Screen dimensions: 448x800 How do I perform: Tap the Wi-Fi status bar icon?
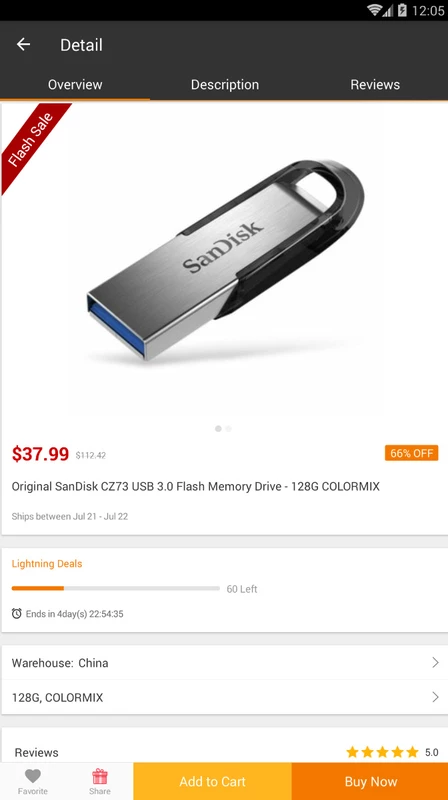pyautogui.click(x=375, y=10)
